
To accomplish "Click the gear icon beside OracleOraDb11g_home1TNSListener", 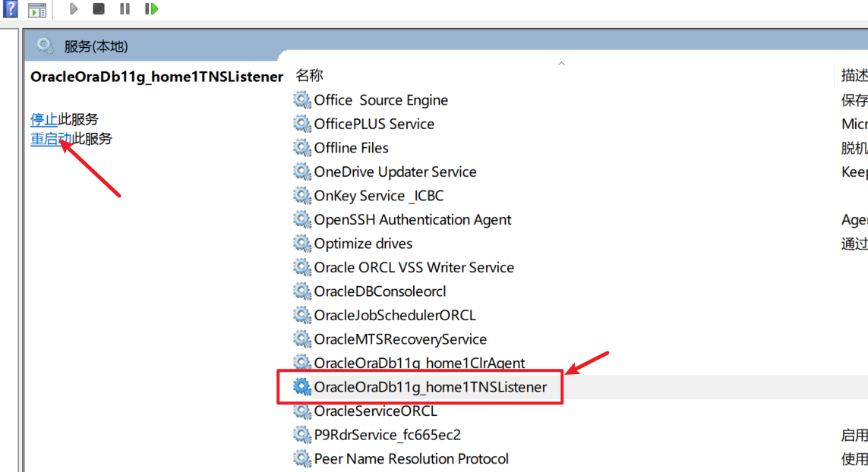I will [x=301, y=387].
